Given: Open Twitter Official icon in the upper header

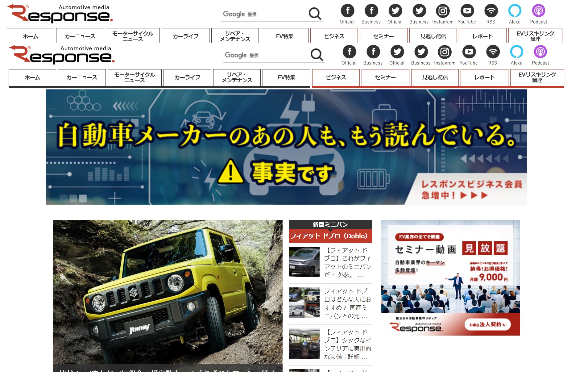Looking at the screenshot, I should click(x=395, y=11).
